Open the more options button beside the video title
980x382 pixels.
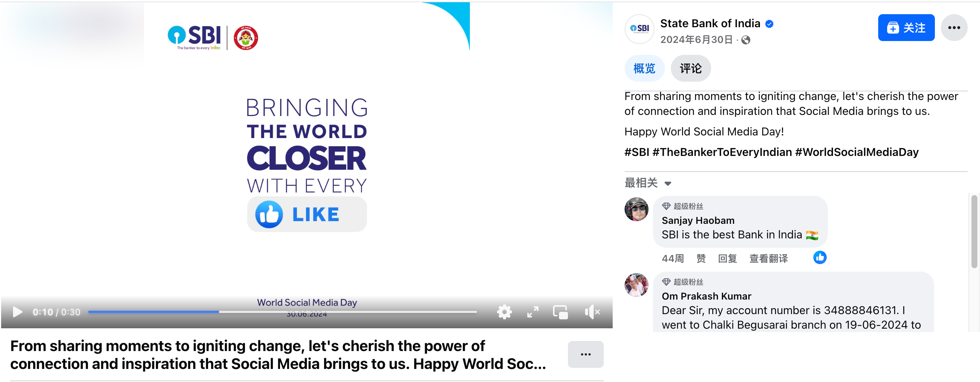[x=585, y=354]
